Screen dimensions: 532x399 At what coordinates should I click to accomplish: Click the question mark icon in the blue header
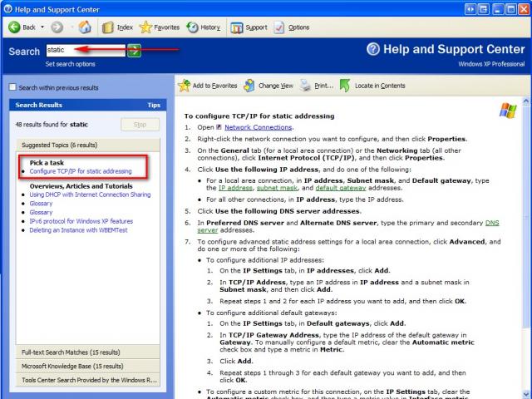373,49
